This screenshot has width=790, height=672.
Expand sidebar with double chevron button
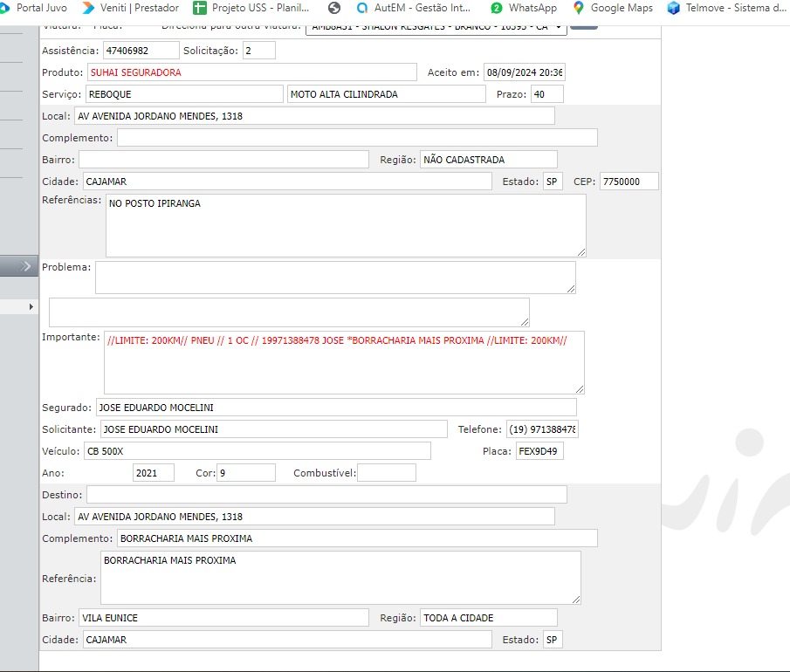pos(19,266)
